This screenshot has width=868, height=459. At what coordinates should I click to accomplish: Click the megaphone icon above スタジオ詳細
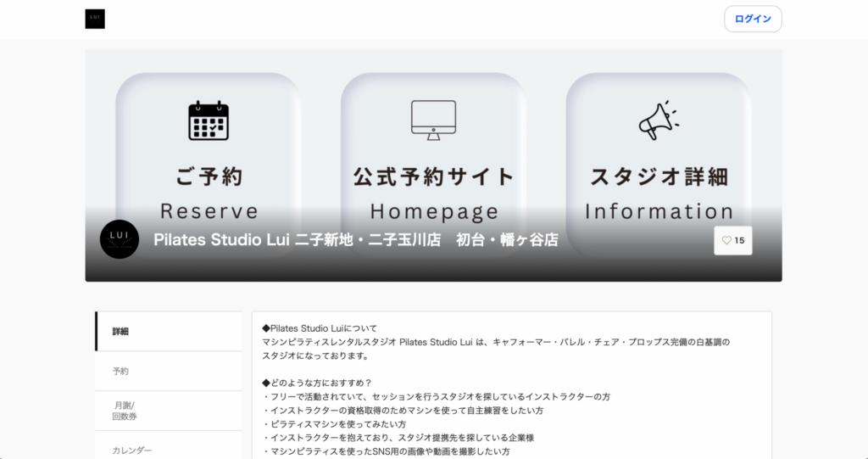click(x=659, y=120)
